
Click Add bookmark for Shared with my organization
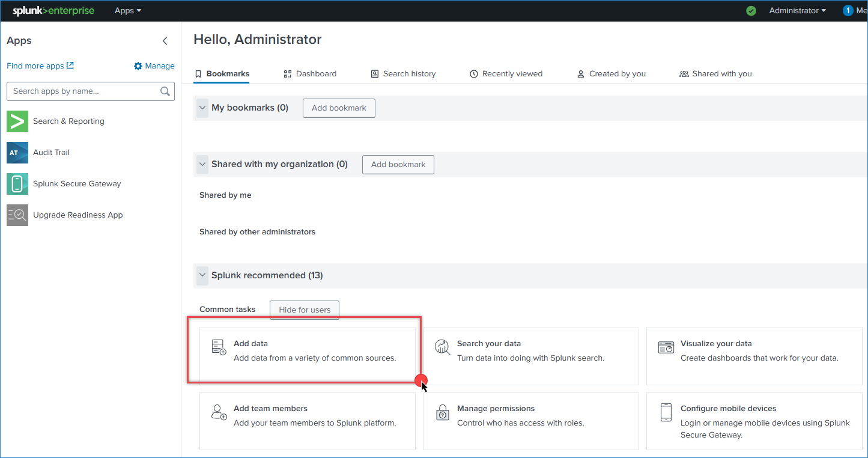tap(398, 165)
